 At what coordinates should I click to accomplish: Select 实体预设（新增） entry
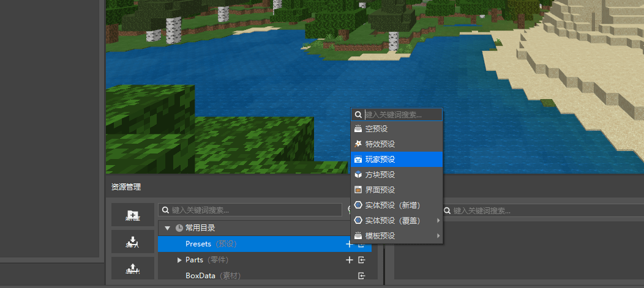click(396, 205)
